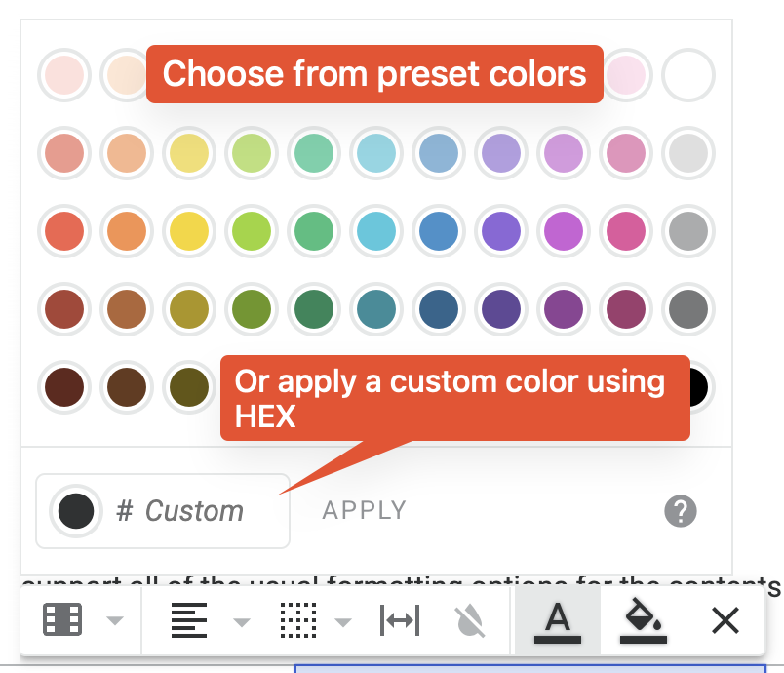Viewport: 784px width, 673px height.
Task: Close the formatting toolbar with X
Action: (x=725, y=620)
